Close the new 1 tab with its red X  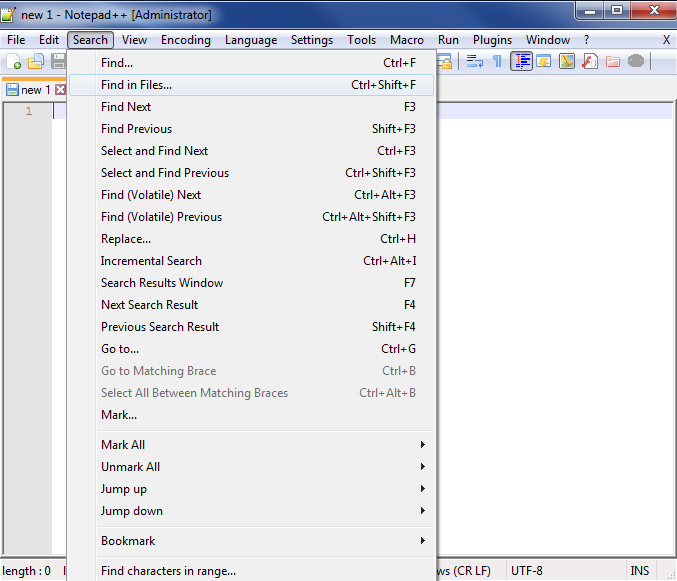tap(60, 90)
